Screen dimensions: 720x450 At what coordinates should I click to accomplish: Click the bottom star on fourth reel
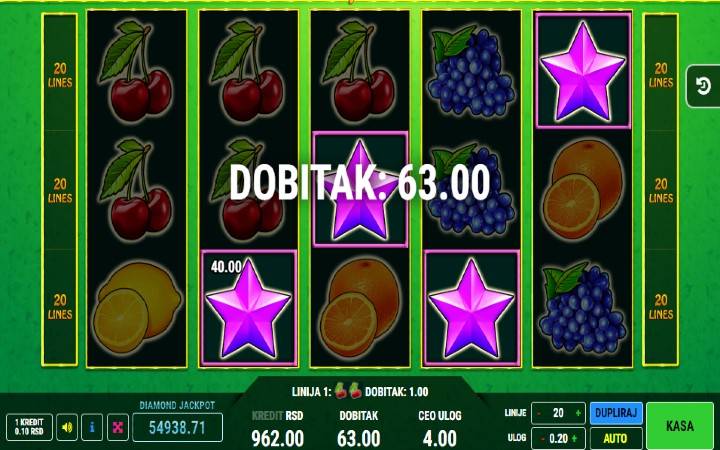point(471,308)
